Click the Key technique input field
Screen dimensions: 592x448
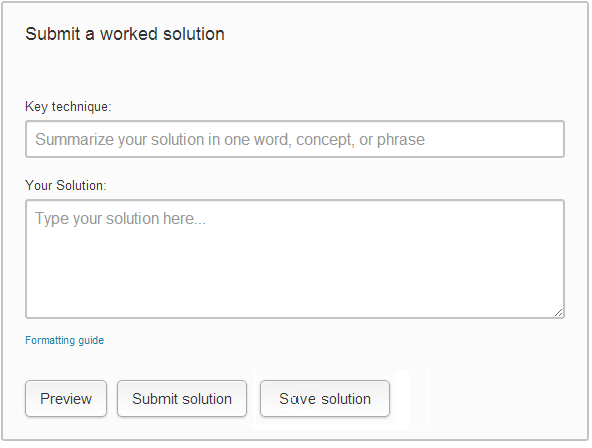click(295, 139)
